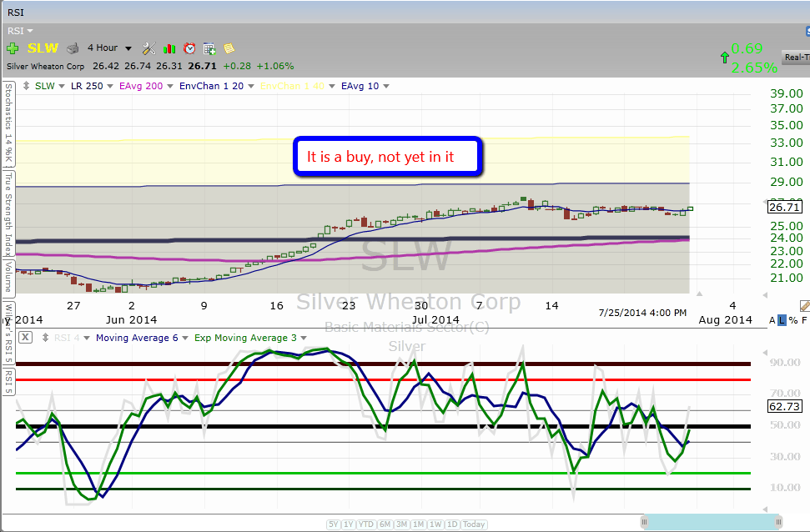The height and width of the screenshot is (532, 810).
Task: Click the light-blue horizontal time scrollbar
Action: click(x=711, y=521)
